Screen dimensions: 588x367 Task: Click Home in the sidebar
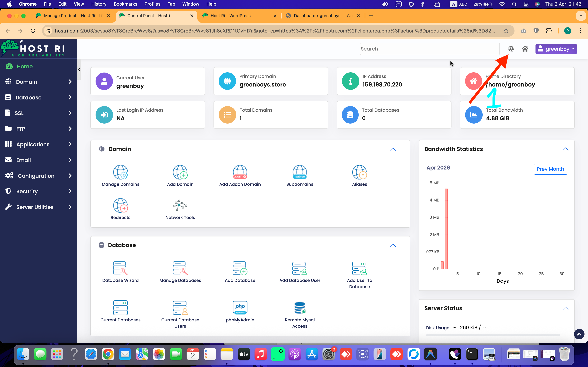click(24, 66)
